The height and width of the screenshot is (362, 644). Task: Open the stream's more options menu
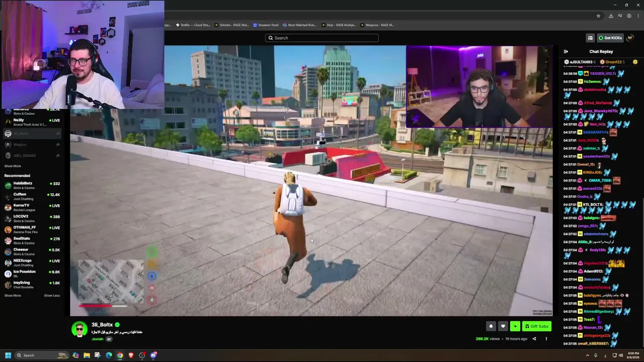pos(546,339)
